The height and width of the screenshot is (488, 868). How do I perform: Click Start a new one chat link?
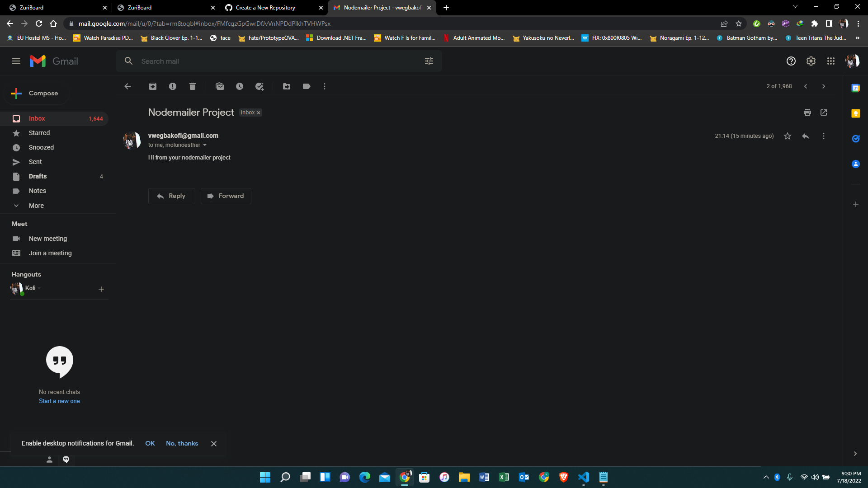pos(59,401)
